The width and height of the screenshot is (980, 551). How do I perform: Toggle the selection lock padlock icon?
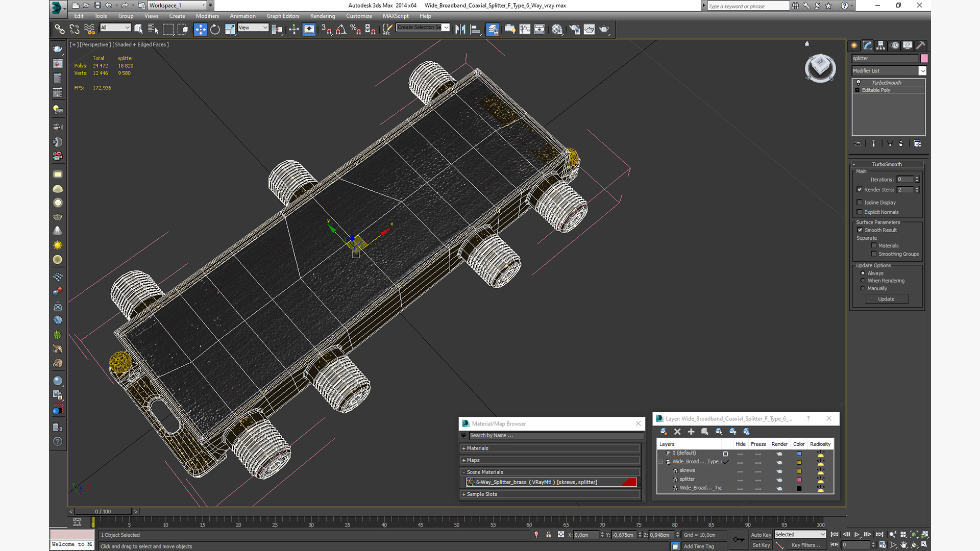pyautogui.click(x=549, y=535)
